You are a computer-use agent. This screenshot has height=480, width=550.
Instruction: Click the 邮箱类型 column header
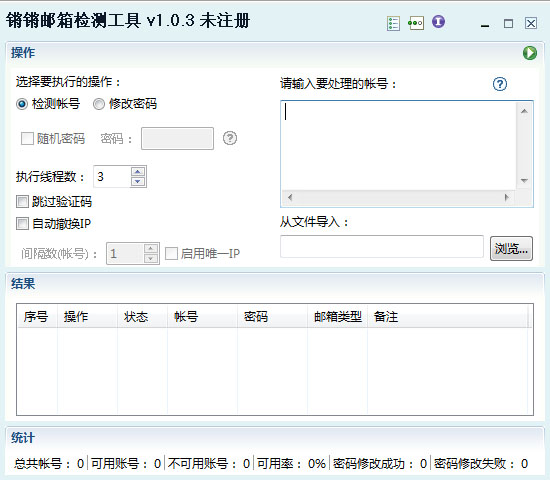[337, 316]
